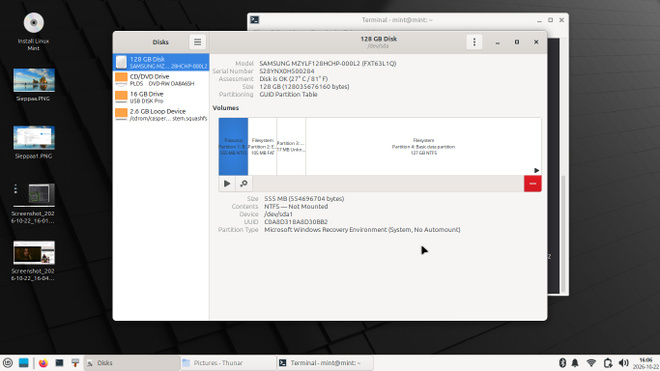Switch to Disks taskbar window button
The height and width of the screenshot is (371, 660).
[132, 363]
